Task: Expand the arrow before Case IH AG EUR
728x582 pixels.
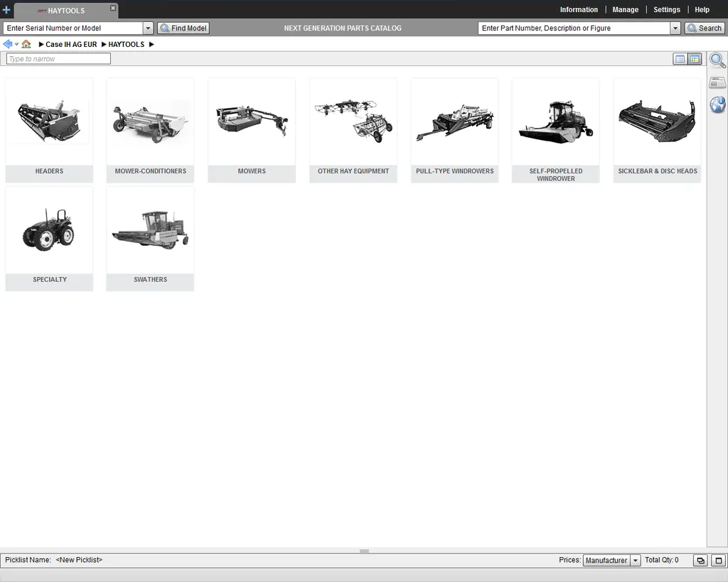Action: click(41, 45)
